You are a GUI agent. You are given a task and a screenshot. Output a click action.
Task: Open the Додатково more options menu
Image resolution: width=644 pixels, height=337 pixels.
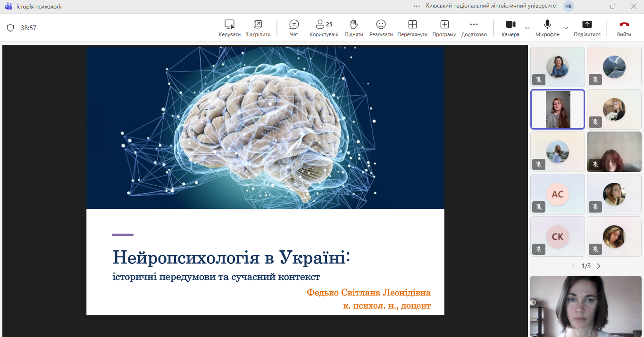coord(474,28)
